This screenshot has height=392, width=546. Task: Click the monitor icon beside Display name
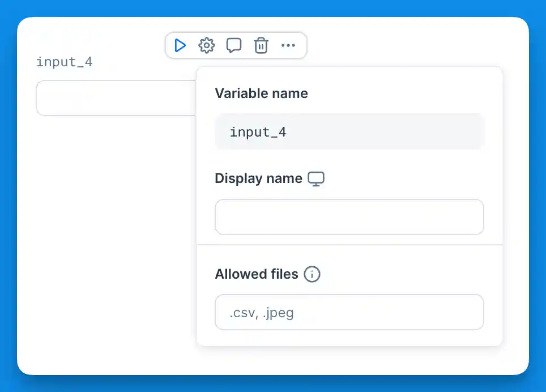click(316, 178)
